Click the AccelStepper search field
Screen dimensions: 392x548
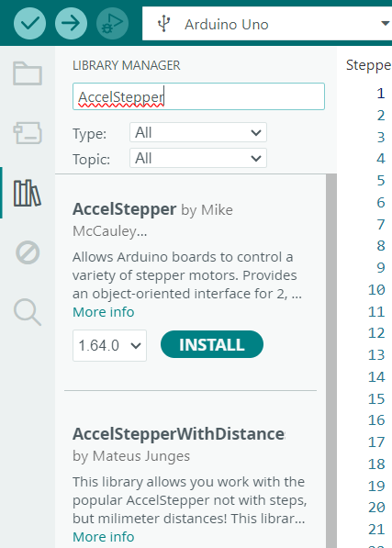(198, 96)
